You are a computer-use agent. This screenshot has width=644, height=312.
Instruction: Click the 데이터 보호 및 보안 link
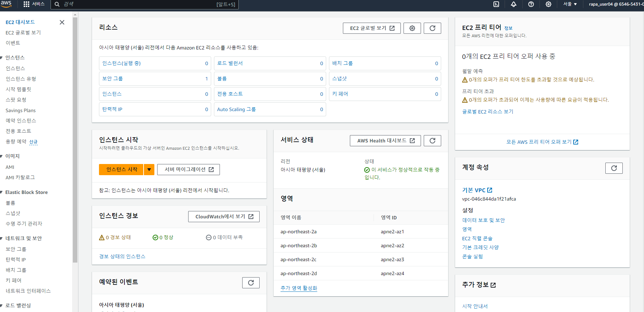point(483,220)
